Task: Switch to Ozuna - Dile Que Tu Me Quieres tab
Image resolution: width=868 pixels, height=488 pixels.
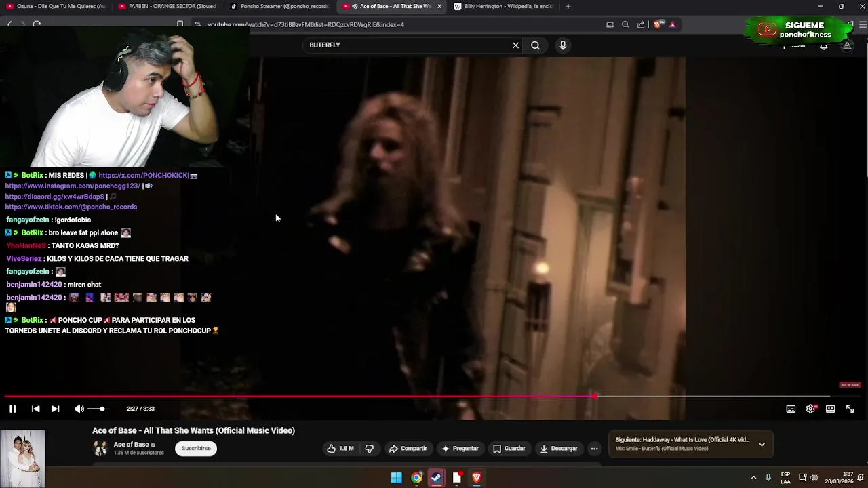Action: [56, 6]
